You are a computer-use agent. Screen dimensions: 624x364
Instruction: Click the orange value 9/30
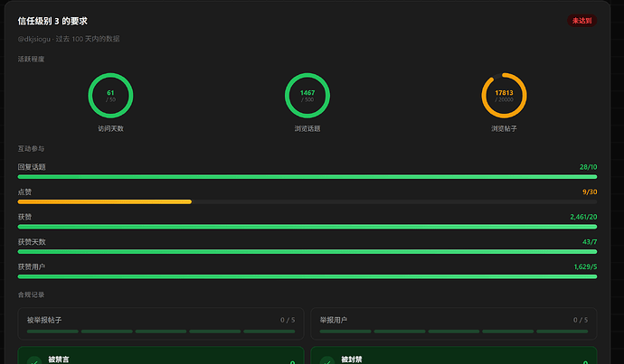590,191
